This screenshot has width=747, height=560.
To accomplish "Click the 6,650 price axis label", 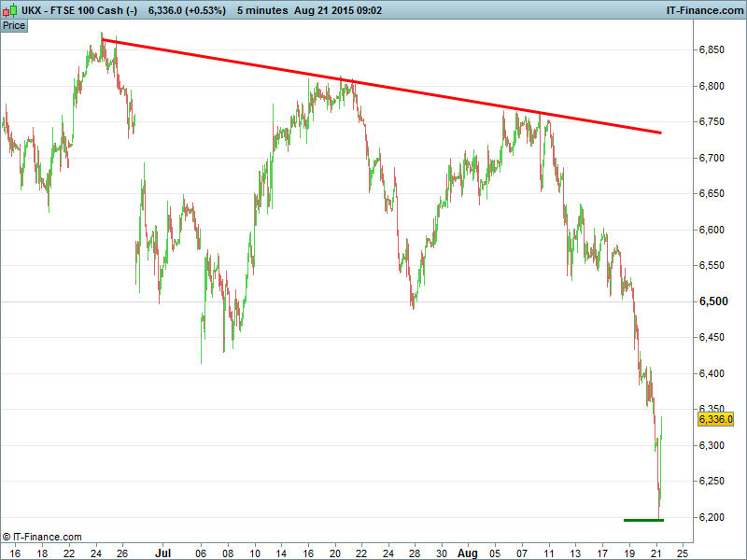I will pos(712,193).
